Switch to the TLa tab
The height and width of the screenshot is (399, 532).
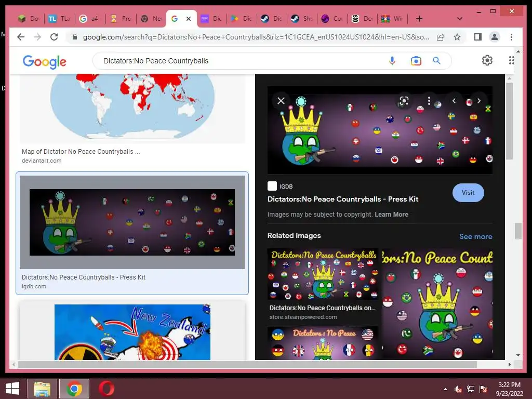59,19
